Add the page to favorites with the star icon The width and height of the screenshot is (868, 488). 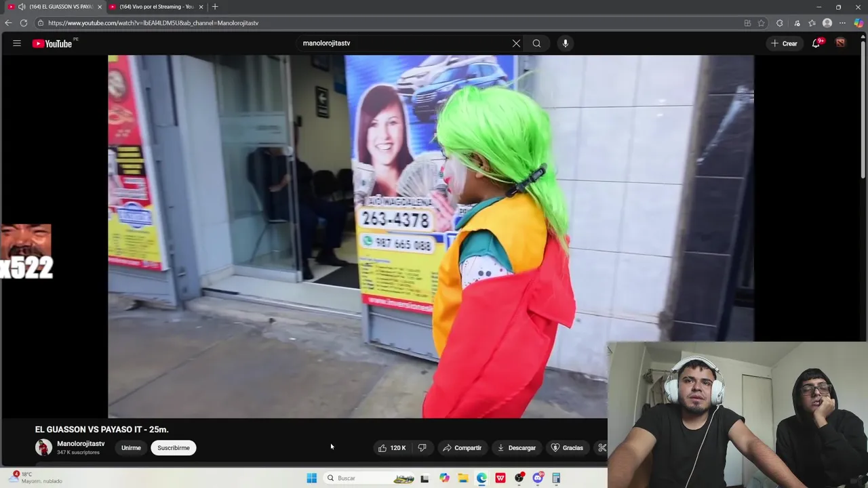coord(761,23)
